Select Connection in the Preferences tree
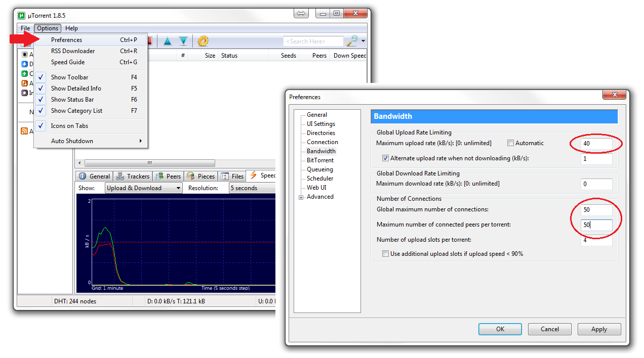This screenshot has width=644, height=358. (x=323, y=142)
